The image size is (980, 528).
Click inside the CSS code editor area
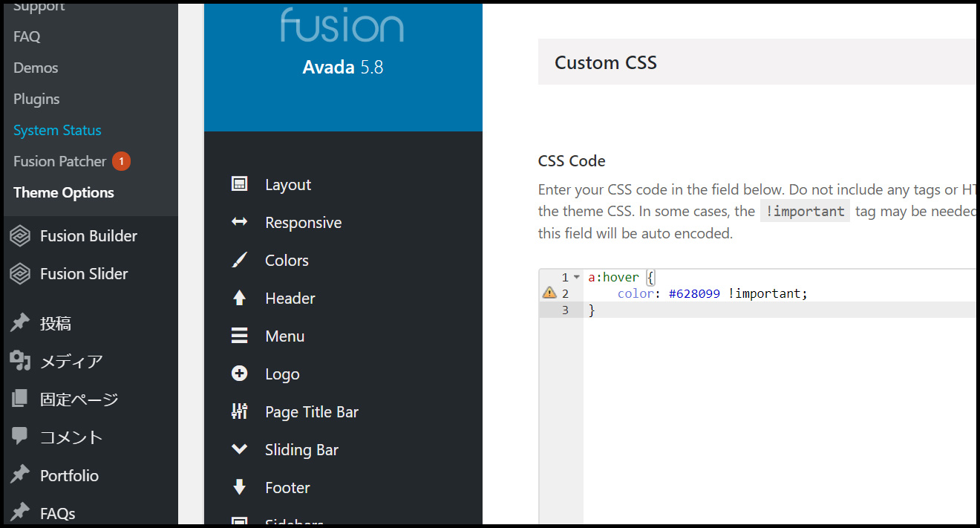point(757,397)
